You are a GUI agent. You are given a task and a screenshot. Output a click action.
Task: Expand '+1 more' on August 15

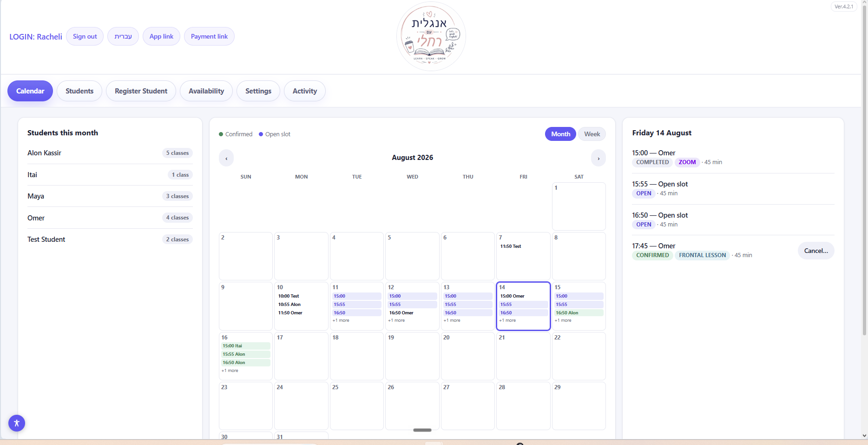coord(563,320)
